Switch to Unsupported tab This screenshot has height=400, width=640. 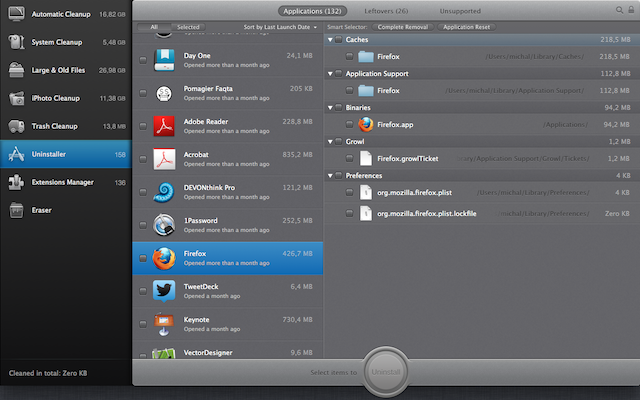[460, 11]
